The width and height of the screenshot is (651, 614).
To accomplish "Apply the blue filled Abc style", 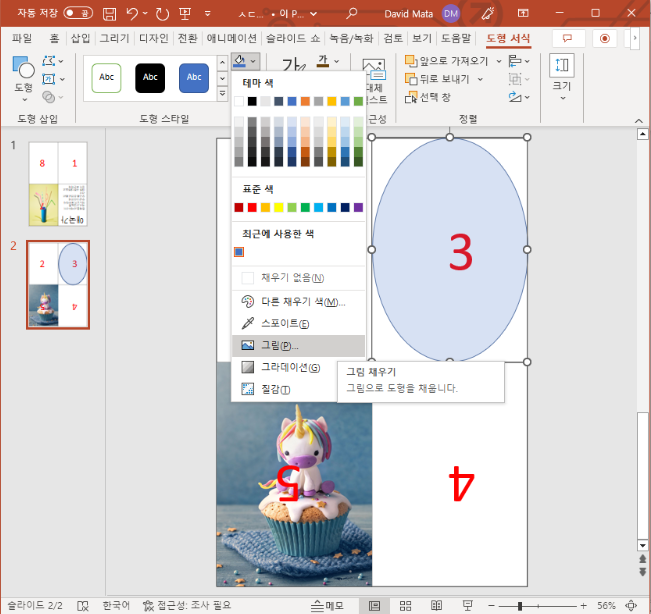I will 194,78.
